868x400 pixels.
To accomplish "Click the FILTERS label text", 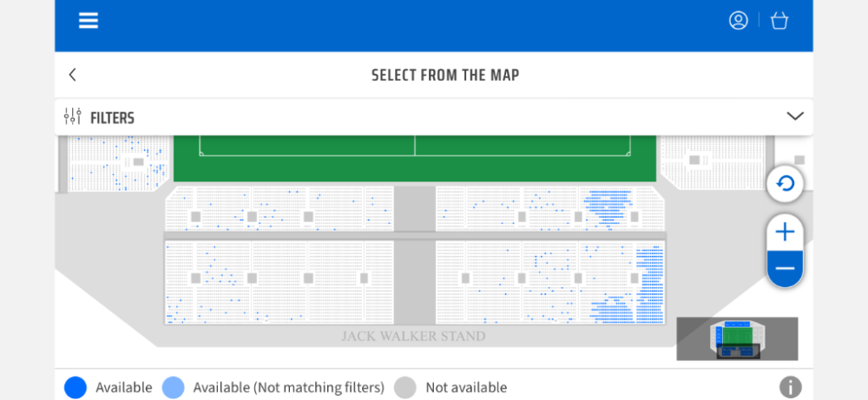I will click(112, 118).
